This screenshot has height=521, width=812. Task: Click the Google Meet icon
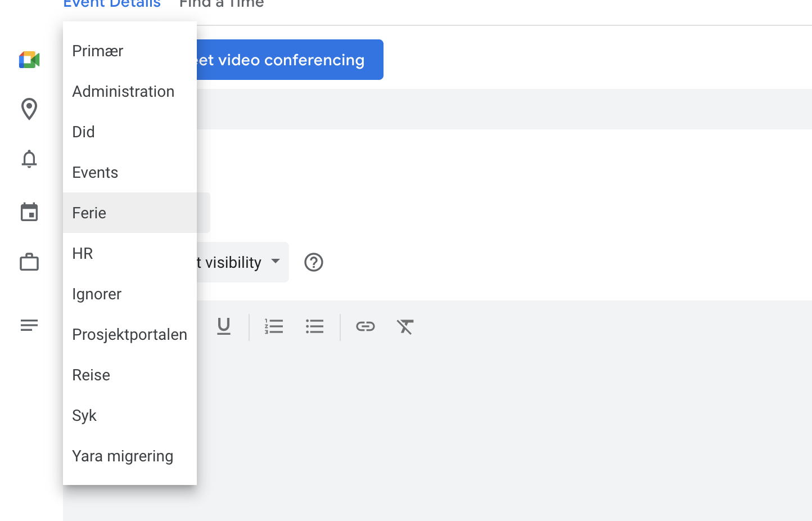coord(29,60)
